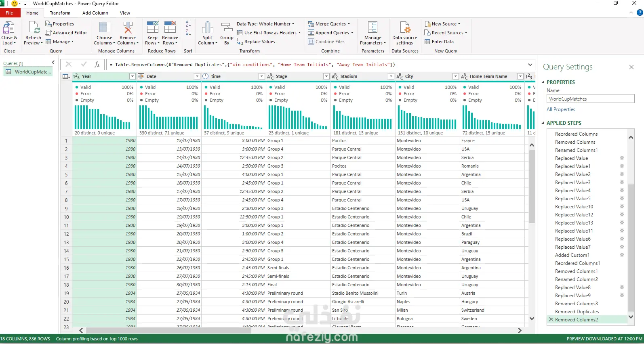Image resolution: width=644 pixels, height=344 pixels.
Task: Open the Choose Columns tool
Action: tap(104, 28)
